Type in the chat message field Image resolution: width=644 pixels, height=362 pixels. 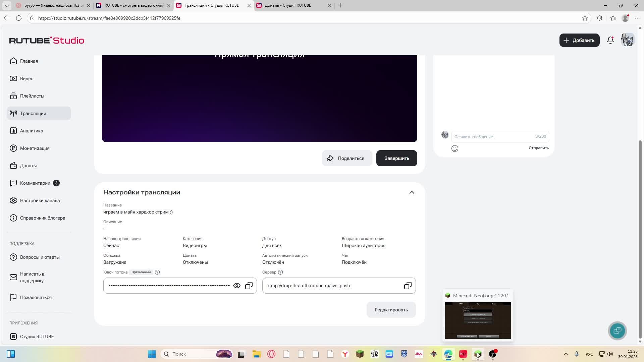(493, 137)
